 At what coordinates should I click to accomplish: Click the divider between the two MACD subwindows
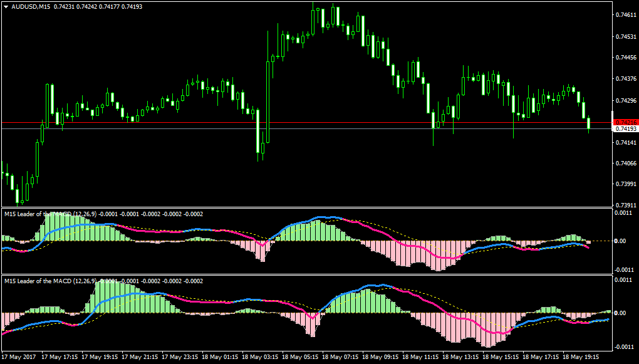pyautogui.click(x=306, y=275)
